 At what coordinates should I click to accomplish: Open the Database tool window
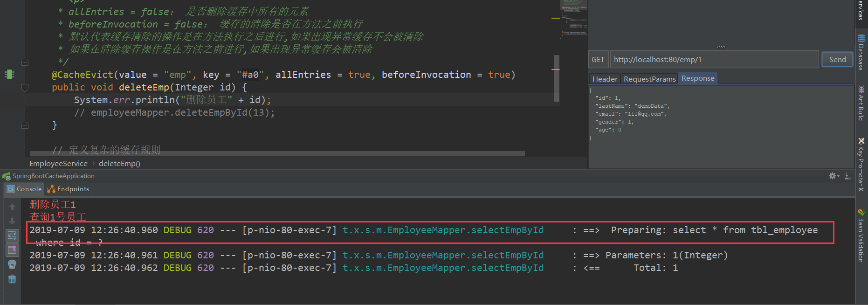[x=861, y=53]
